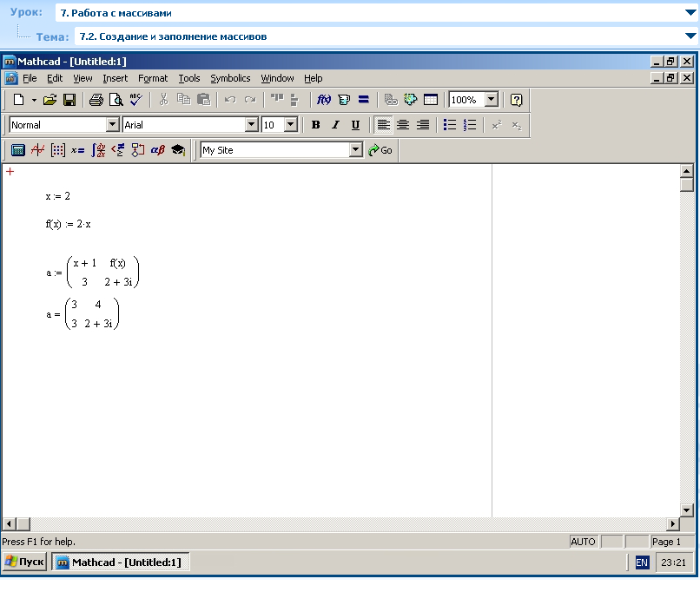Insert component icon in the toolbar
Image resolution: width=700 pixels, height=592 pixels.
[x=410, y=100]
